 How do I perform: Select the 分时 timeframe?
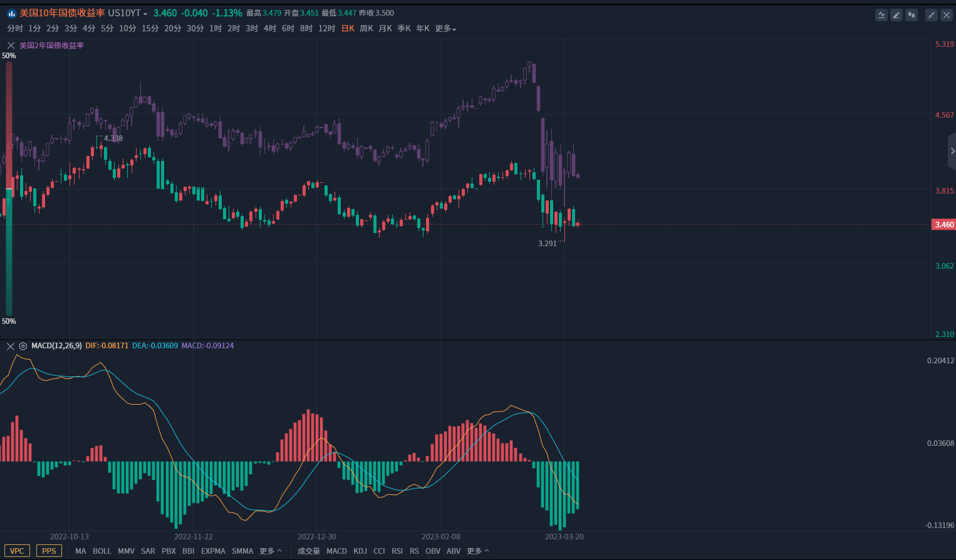[15, 29]
